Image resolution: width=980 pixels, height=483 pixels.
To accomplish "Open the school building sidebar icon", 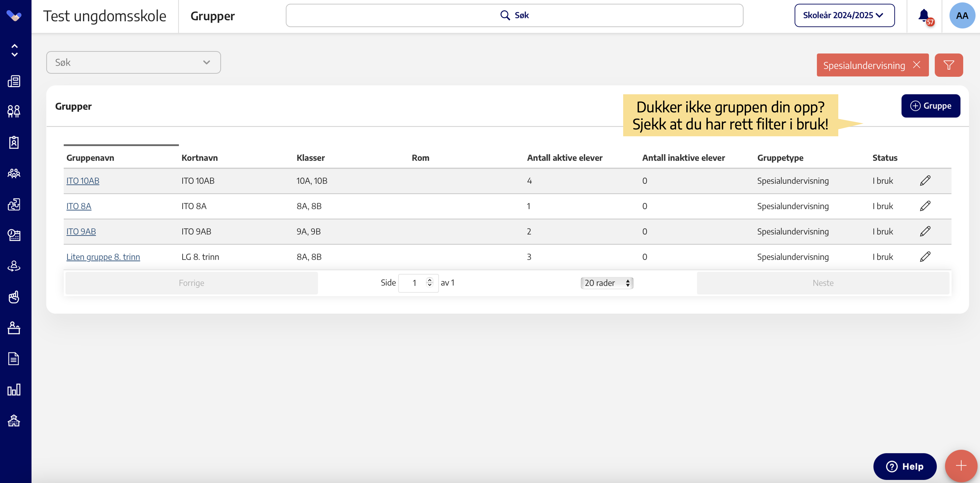I will [x=14, y=420].
